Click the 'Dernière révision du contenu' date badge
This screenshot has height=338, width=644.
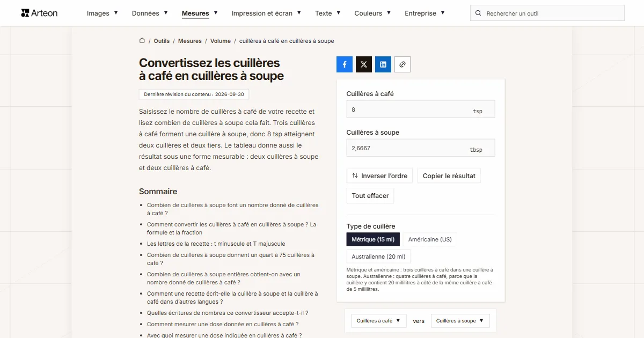tap(194, 94)
